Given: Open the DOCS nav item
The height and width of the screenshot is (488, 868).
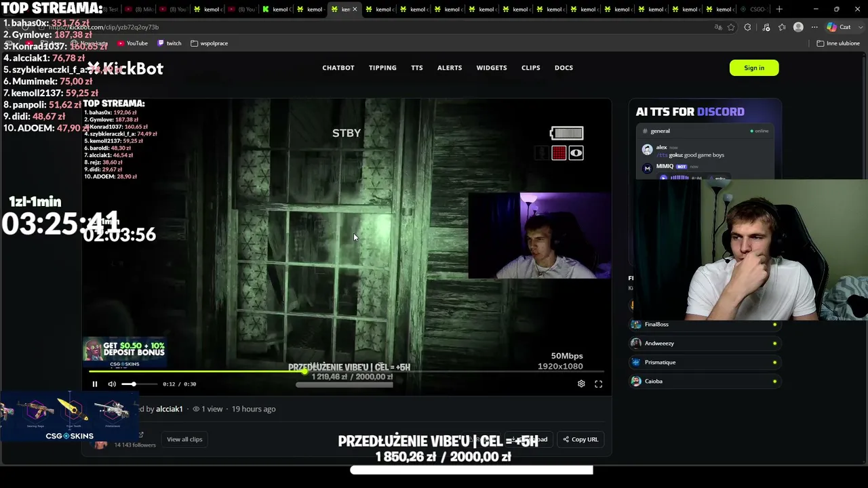Looking at the screenshot, I should 564,68.
